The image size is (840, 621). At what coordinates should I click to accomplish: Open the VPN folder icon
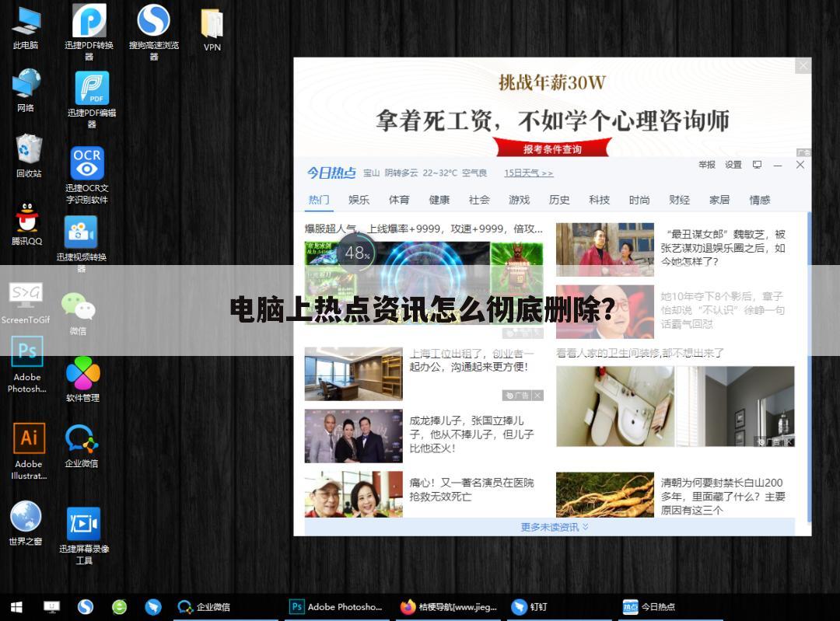point(212,30)
